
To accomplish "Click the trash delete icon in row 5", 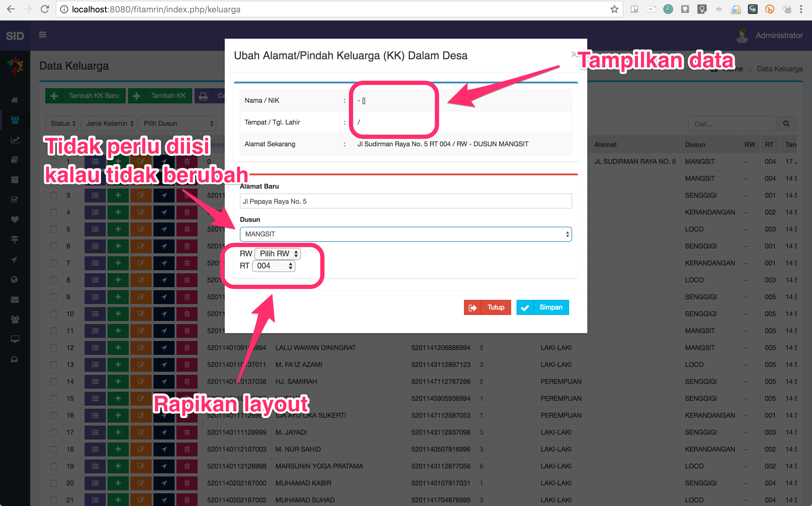I will point(187,229).
